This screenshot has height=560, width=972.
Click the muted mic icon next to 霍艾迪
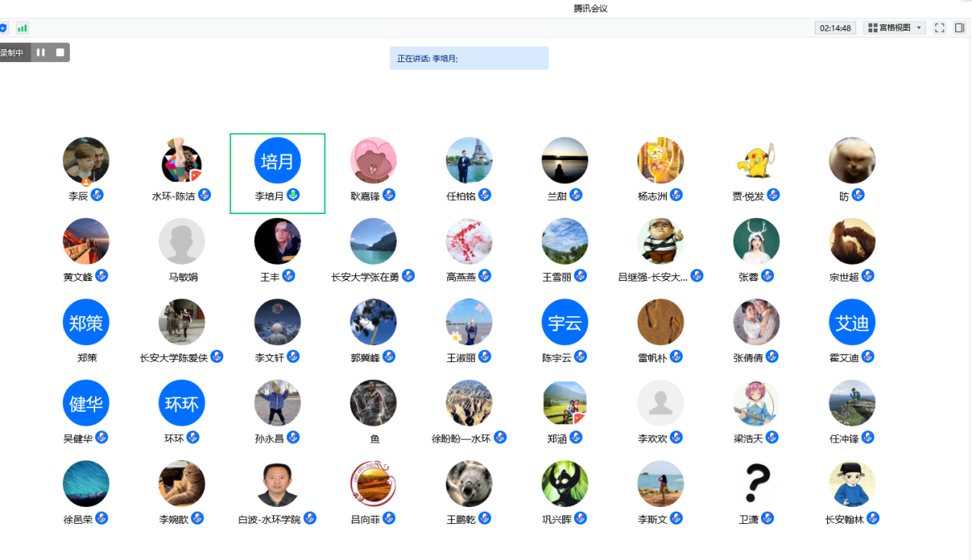[x=868, y=357]
